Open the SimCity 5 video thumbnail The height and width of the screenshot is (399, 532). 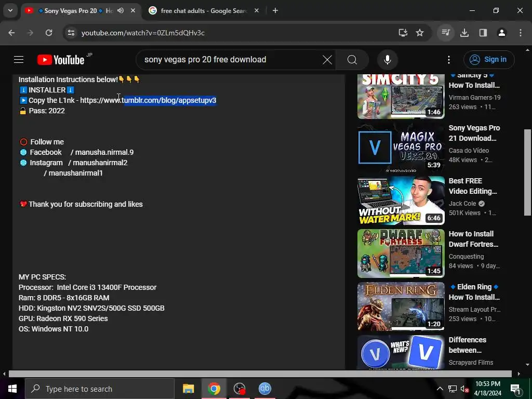tap(401, 97)
